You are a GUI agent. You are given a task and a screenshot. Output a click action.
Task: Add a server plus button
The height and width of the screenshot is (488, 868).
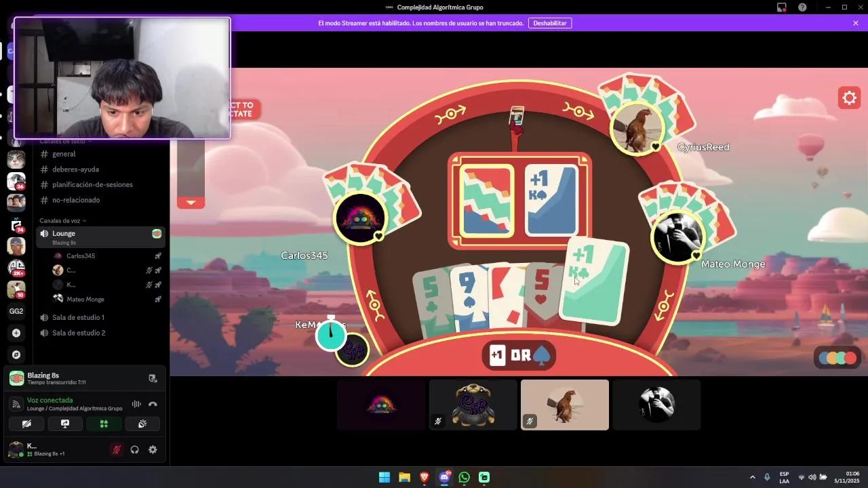coord(16,333)
